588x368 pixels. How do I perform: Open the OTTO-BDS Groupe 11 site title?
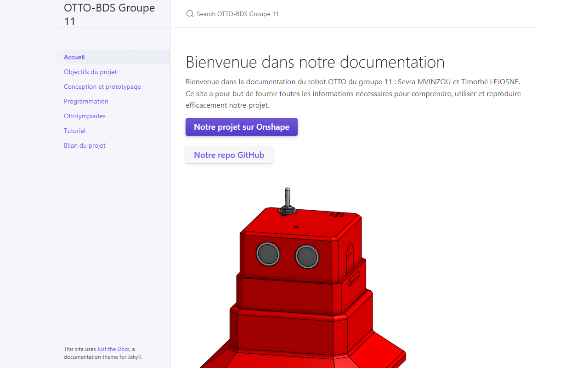pos(110,14)
